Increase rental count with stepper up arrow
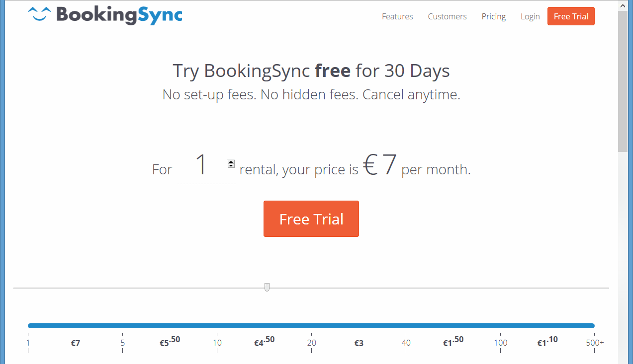Screen dimensions: 633x364 coord(231,162)
